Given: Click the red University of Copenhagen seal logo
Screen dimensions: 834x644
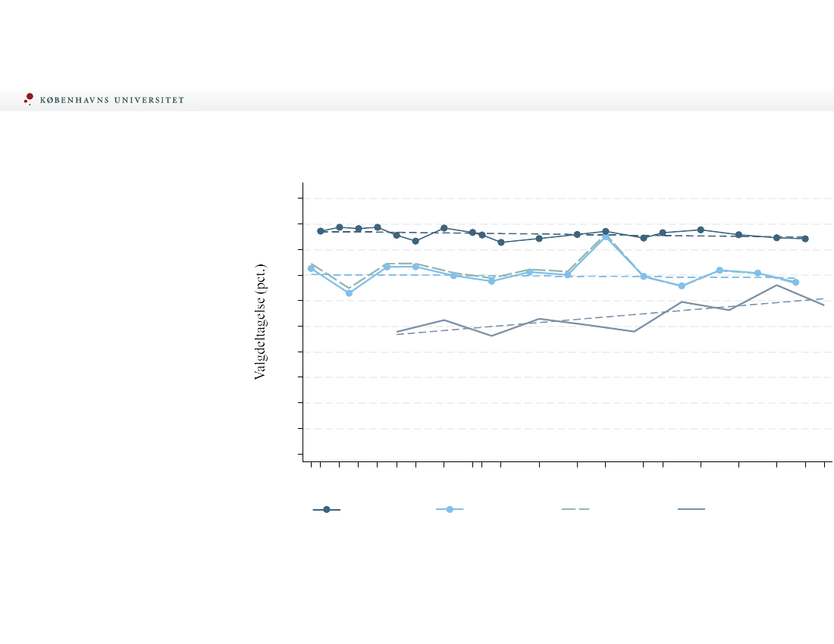Looking at the screenshot, I should click(29, 98).
